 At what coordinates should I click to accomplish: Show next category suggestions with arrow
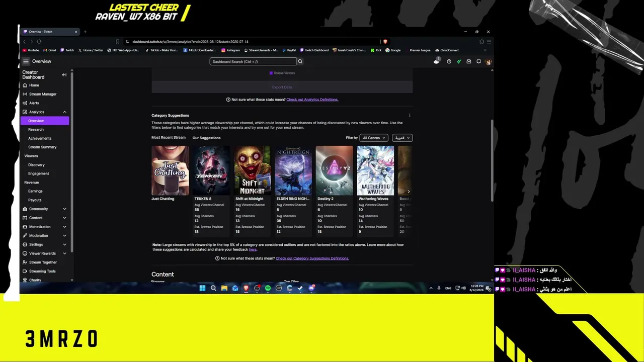coord(408,192)
